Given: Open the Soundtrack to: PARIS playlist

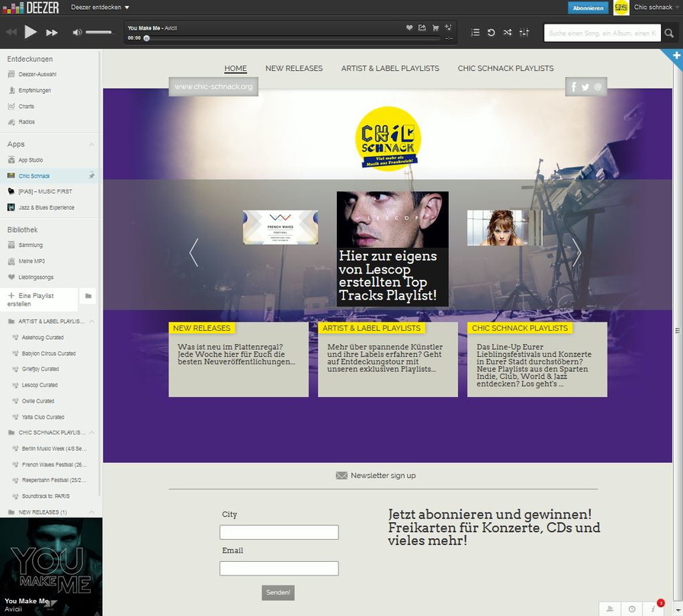Looking at the screenshot, I should coord(45,496).
